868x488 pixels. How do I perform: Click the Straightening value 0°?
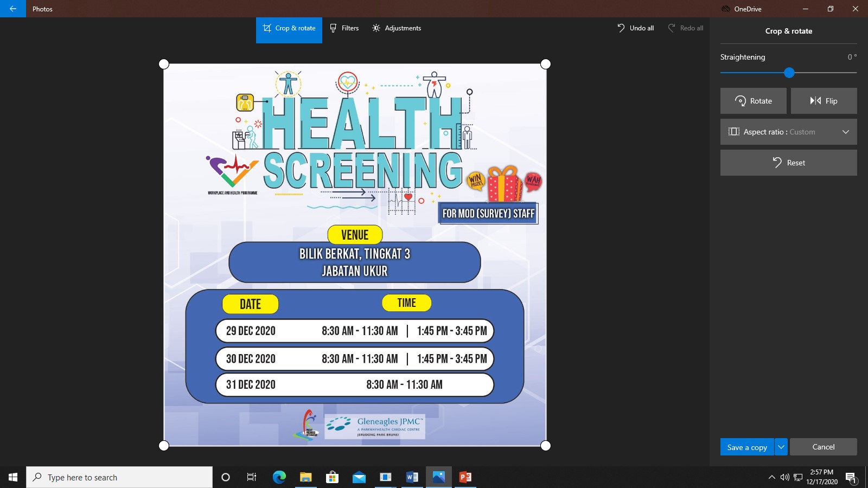[852, 57]
